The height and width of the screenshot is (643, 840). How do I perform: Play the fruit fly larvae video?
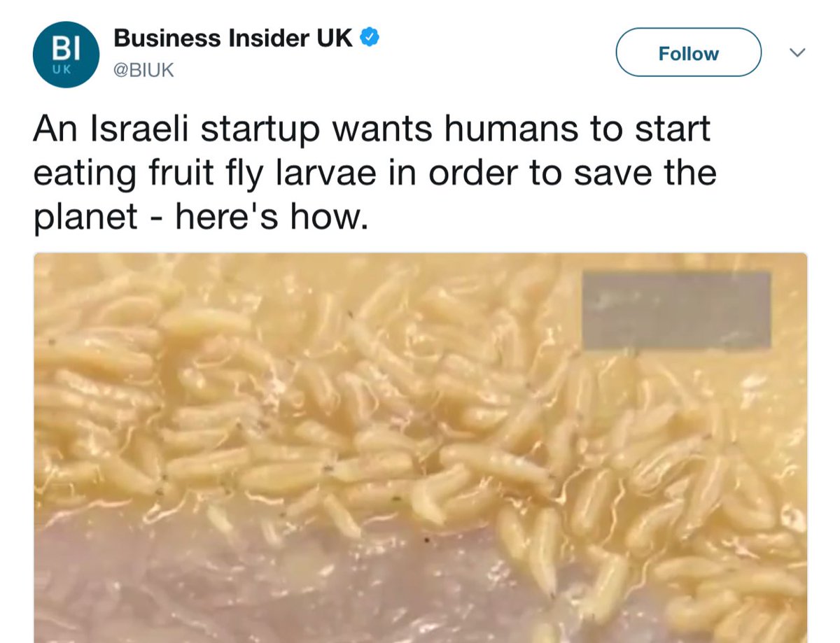[x=420, y=448]
